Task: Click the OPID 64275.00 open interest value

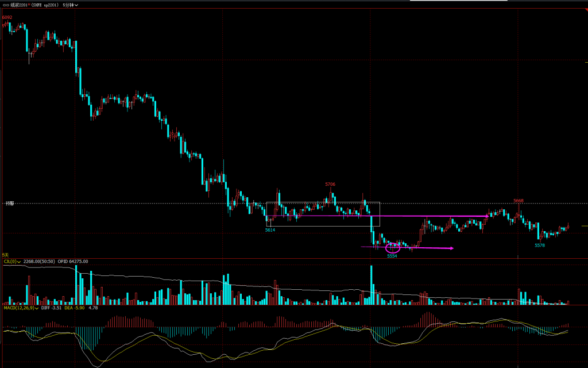Action: [x=73, y=261]
